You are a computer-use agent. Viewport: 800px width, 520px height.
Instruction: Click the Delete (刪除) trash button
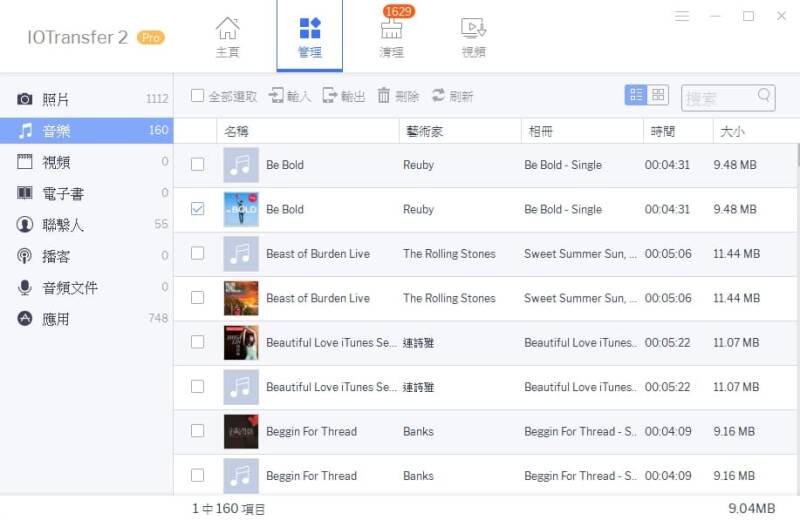[398, 96]
